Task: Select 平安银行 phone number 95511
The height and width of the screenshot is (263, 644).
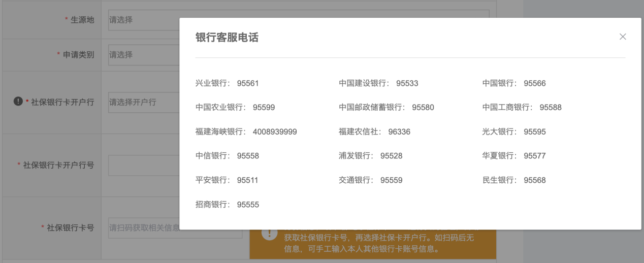Action: coord(248,180)
